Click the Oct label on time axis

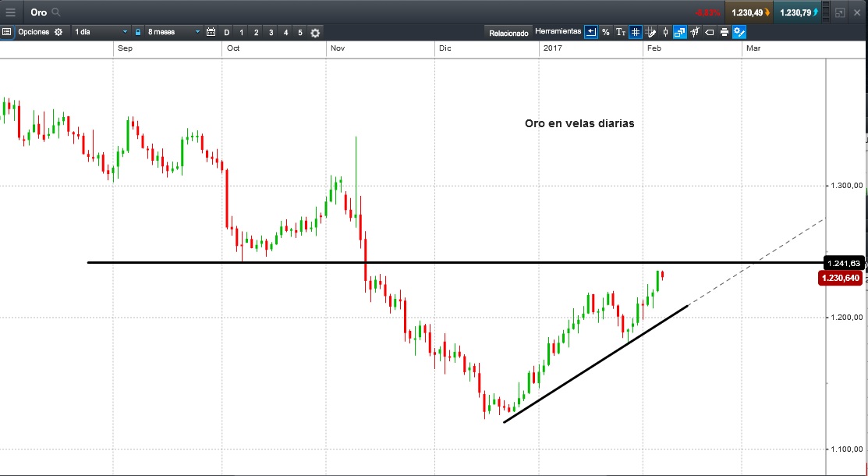coord(233,48)
